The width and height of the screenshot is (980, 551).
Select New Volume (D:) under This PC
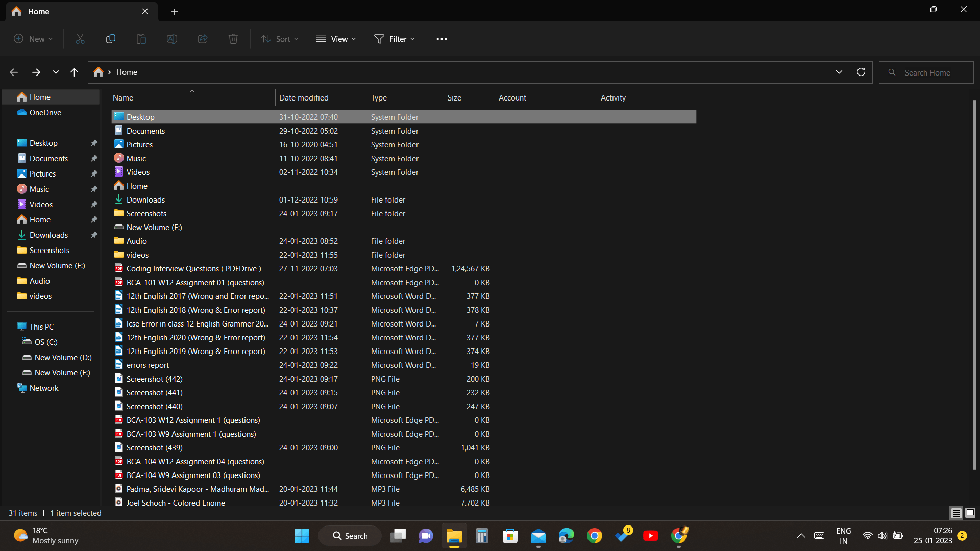pos(63,358)
